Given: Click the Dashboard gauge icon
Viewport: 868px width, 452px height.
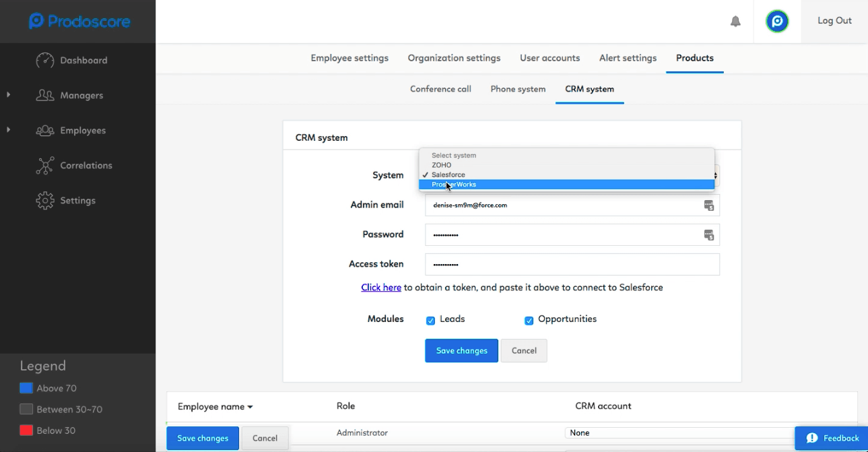Looking at the screenshot, I should click(45, 61).
